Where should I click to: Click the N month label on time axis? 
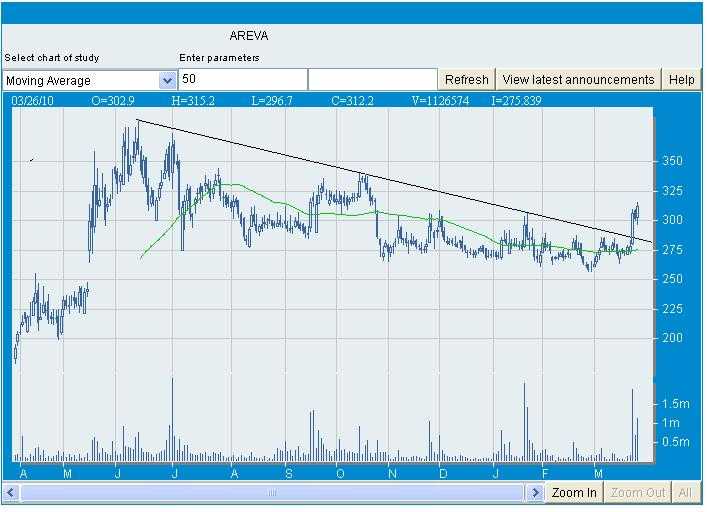coord(392,474)
